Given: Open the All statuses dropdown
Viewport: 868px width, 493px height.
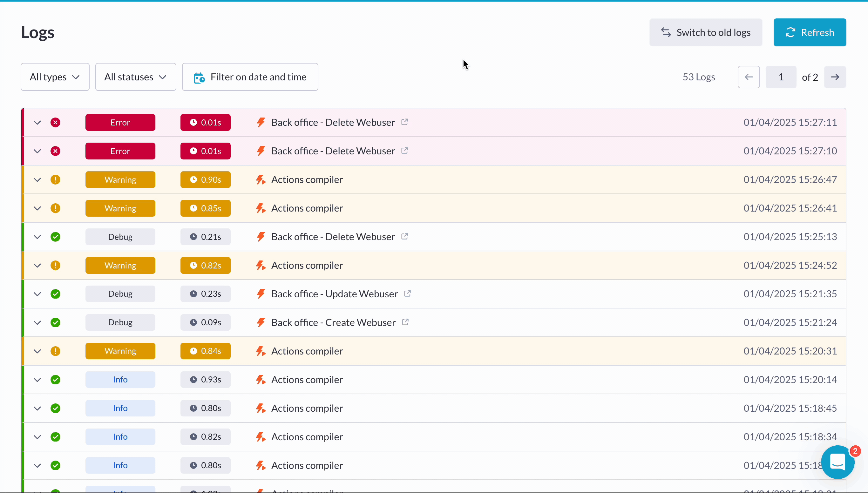Looking at the screenshot, I should pyautogui.click(x=135, y=77).
